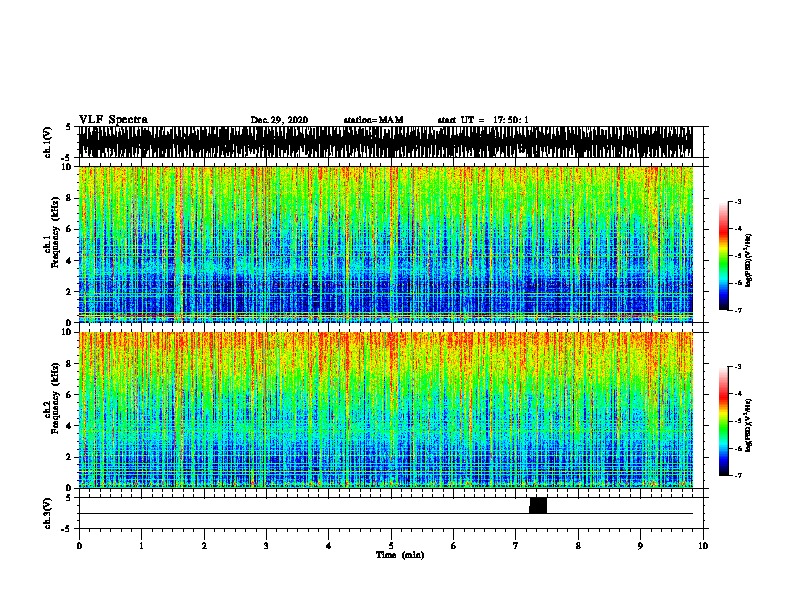Click the ch.2 color bar "-3" value
This screenshot has width=792, height=612.
(737, 367)
